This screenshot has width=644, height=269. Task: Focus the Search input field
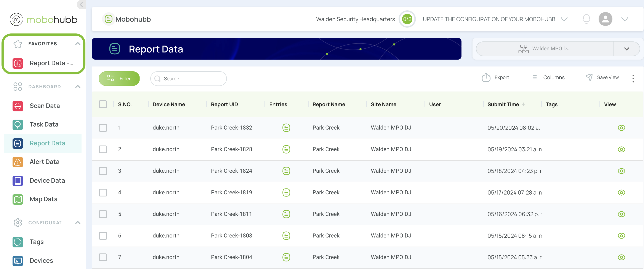[x=189, y=79]
